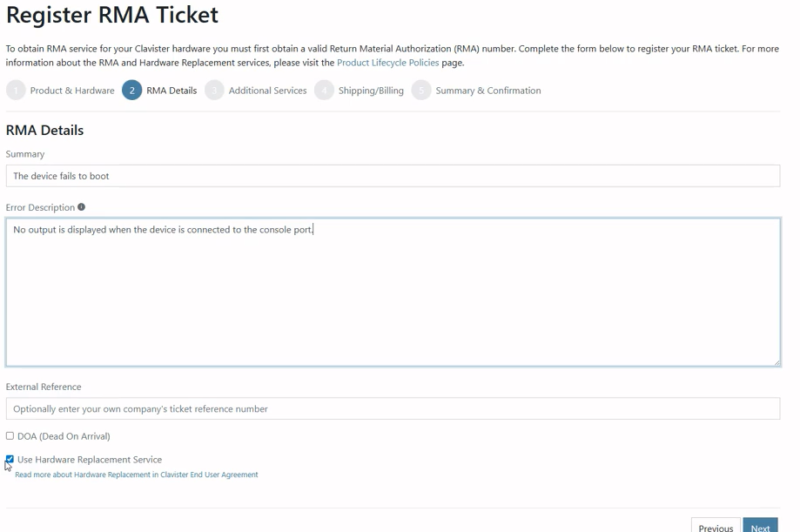Read more about Hardware Replacement agreement
The height and width of the screenshot is (532, 800).
coord(137,475)
